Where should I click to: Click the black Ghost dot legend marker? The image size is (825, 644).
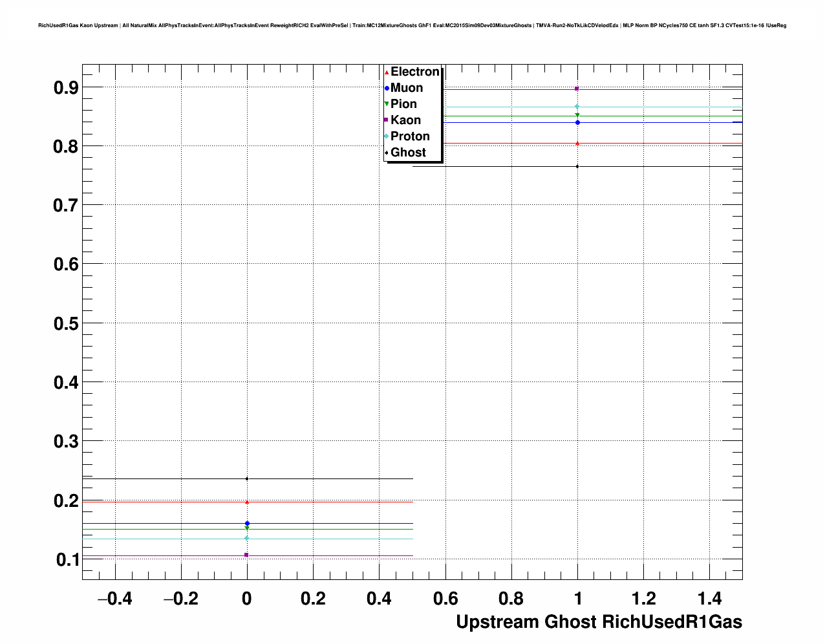click(x=387, y=153)
